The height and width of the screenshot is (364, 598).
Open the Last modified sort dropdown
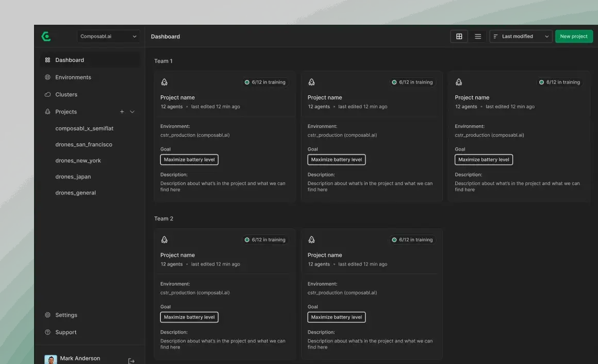pos(521,36)
